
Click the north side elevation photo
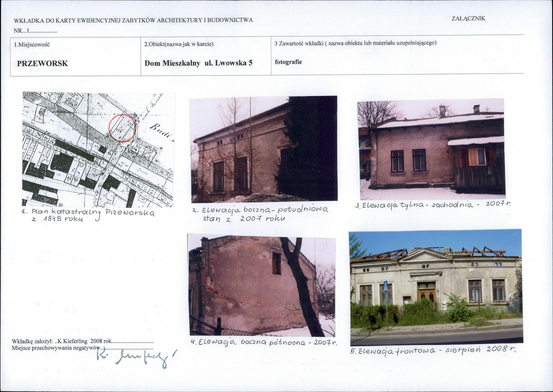pos(262,285)
